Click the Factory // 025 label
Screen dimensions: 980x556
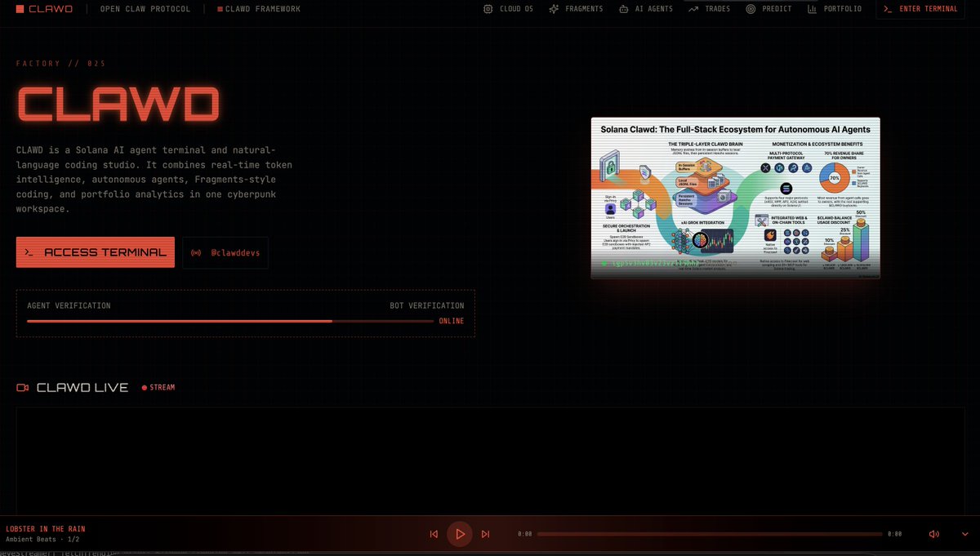point(61,63)
